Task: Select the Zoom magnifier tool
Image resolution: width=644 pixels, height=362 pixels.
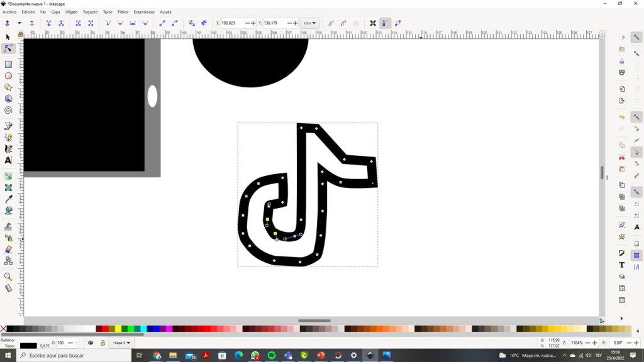Action: (x=8, y=277)
